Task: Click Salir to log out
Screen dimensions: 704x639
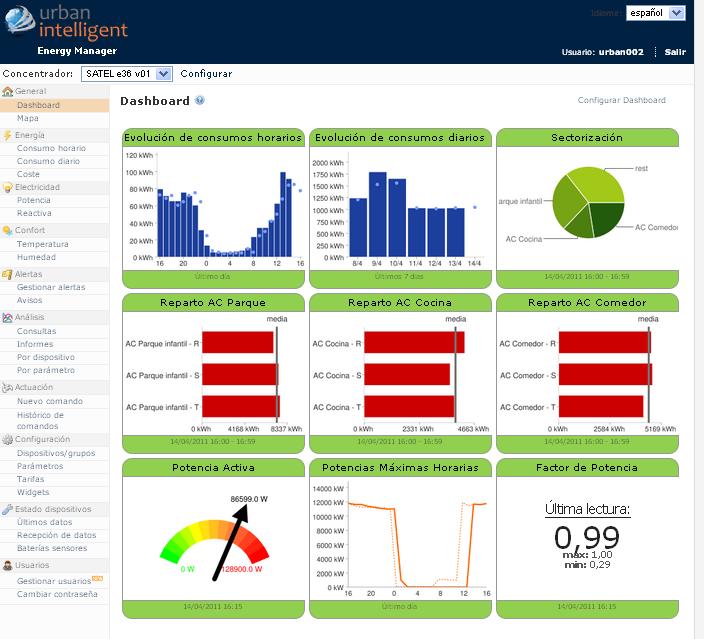Action: (x=674, y=51)
